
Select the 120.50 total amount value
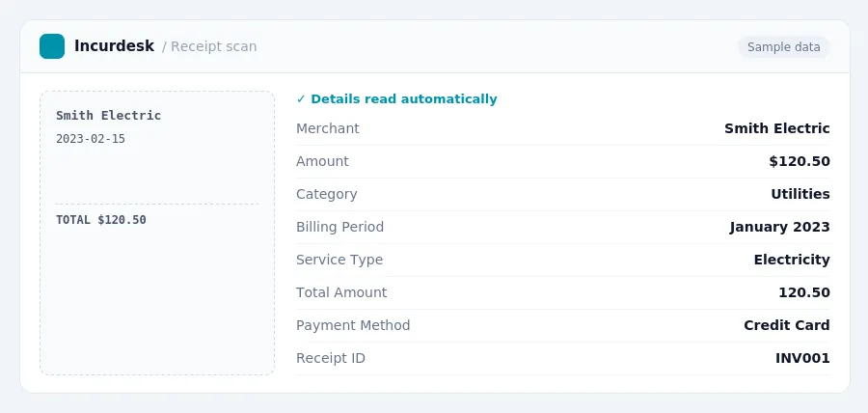tap(804, 292)
